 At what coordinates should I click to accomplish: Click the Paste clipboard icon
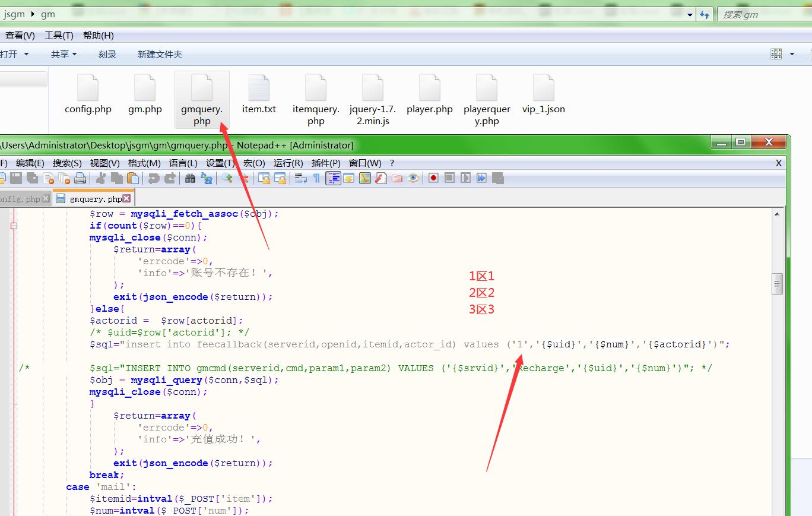133,178
